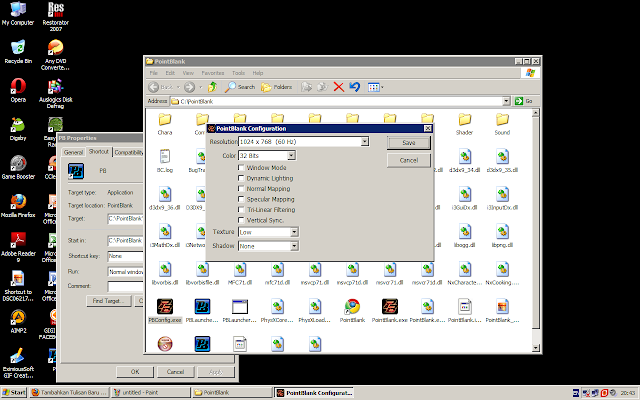The height and width of the screenshot is (400, 640).
Task: Select i3GuiDx.dll file
Action: pos(464,198)
